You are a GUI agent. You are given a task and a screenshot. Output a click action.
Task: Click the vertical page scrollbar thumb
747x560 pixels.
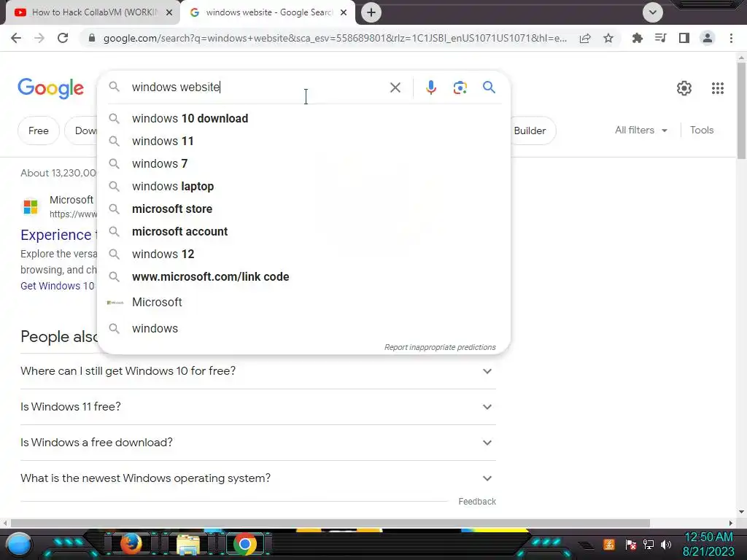click(x=741, y=111)
